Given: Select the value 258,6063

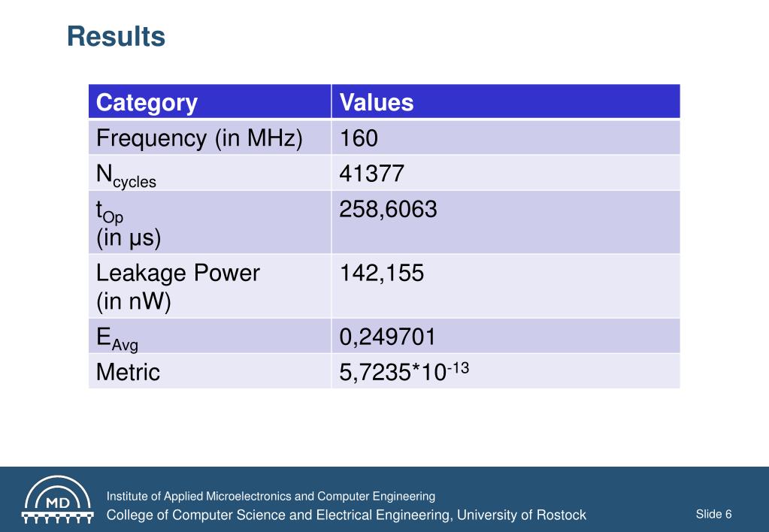Looking at the screenshot, I should click(x=388, y=210).
